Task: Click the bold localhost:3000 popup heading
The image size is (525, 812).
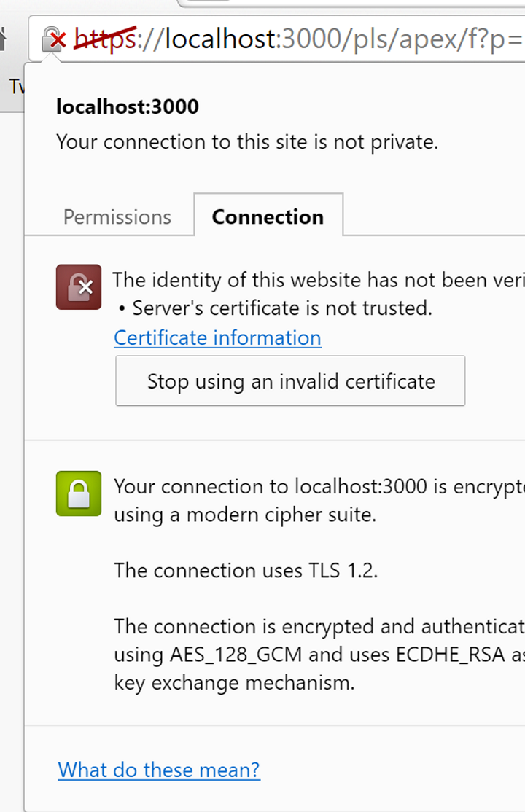Action: click(128, 106)
